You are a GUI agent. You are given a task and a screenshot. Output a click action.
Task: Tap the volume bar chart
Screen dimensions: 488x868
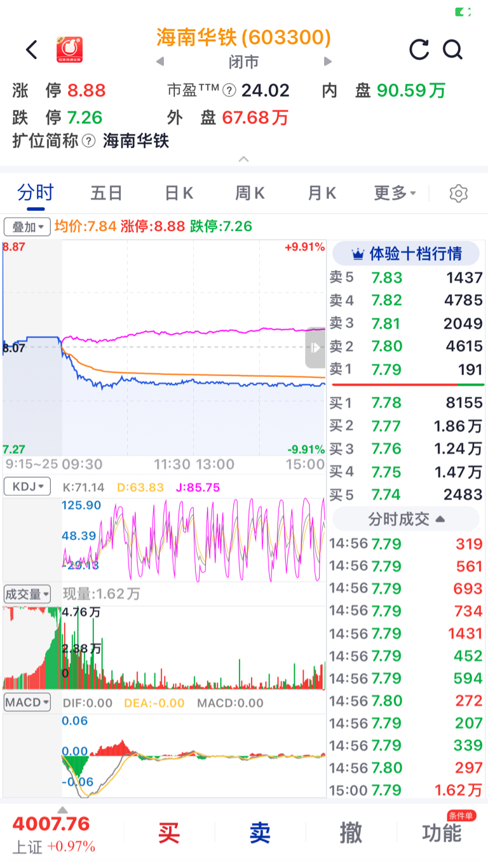click(x=164, y=648)
